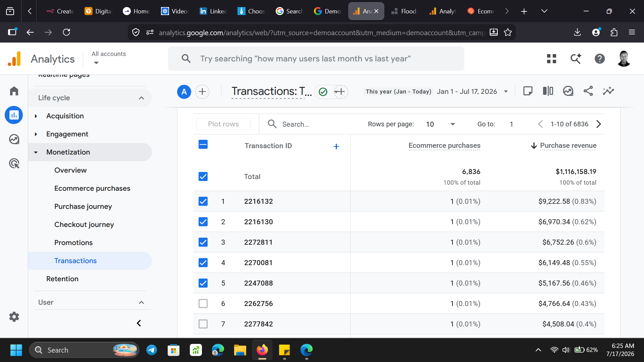644x362 pixels.
Task: Click the Windows Start button
Action: click(x=16, y=350)
